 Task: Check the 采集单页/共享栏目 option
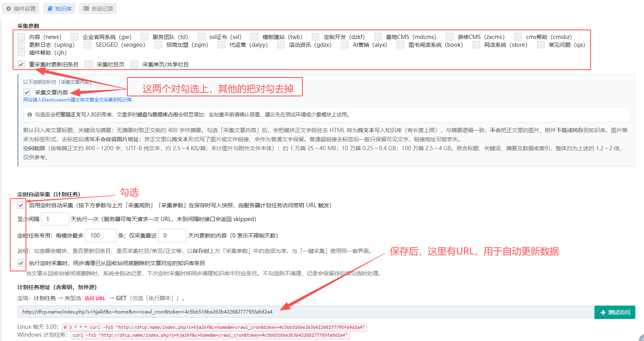134,64
